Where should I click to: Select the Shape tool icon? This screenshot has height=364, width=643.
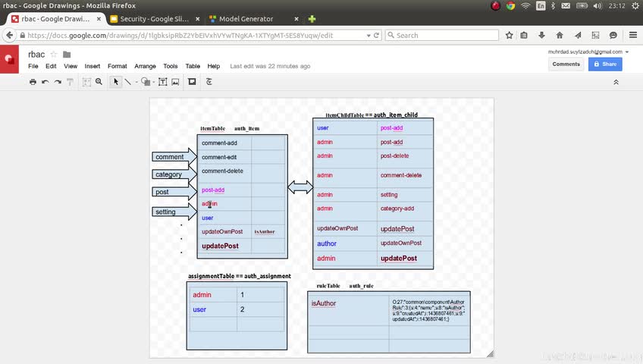(145, 82)
